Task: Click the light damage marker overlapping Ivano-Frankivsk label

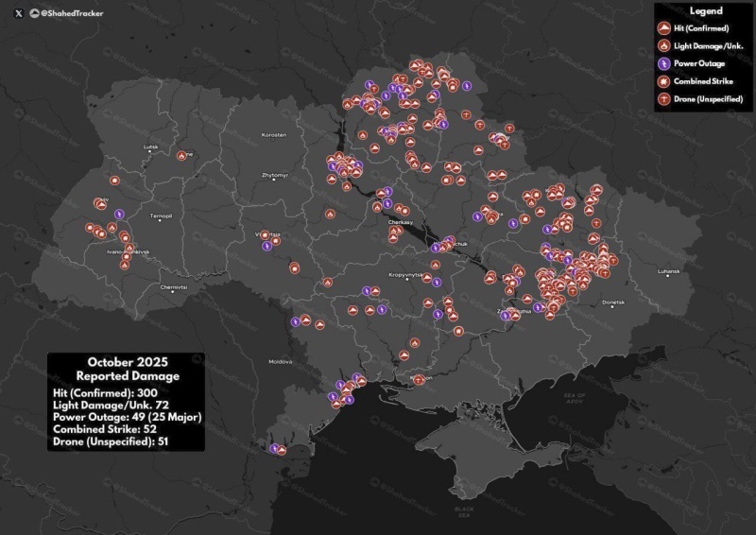Action: (129, 248)
